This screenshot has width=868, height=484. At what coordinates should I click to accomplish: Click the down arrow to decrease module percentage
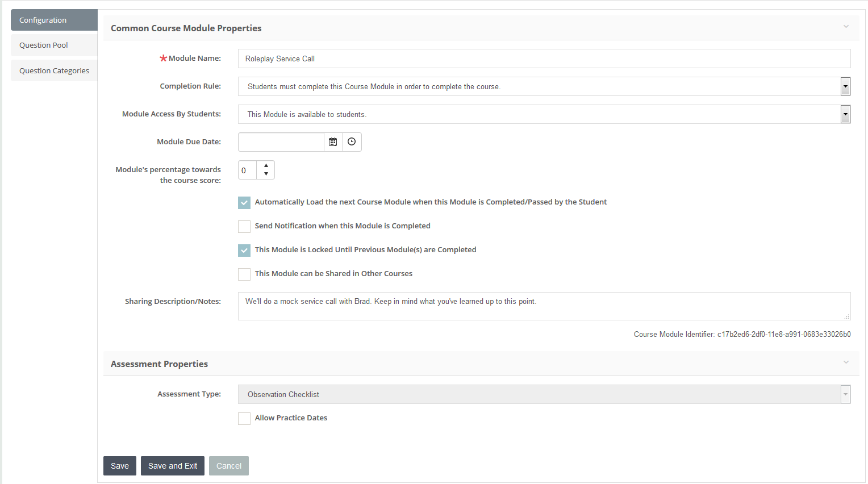click(266, 173)
